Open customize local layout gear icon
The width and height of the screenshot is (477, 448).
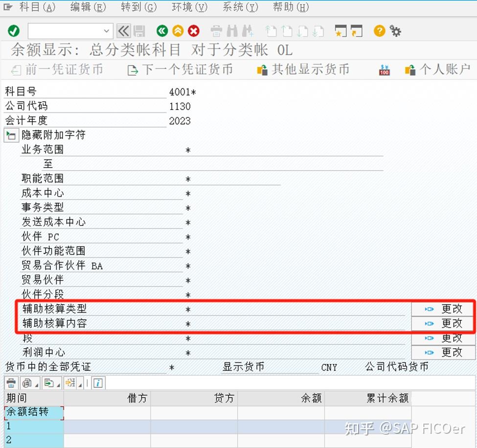tap(395, 31)
